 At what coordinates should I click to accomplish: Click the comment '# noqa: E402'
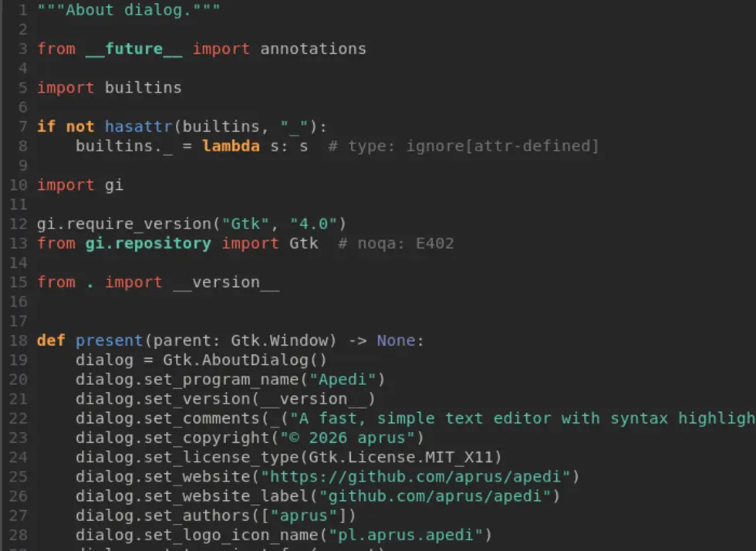click(x=396, y=243)
